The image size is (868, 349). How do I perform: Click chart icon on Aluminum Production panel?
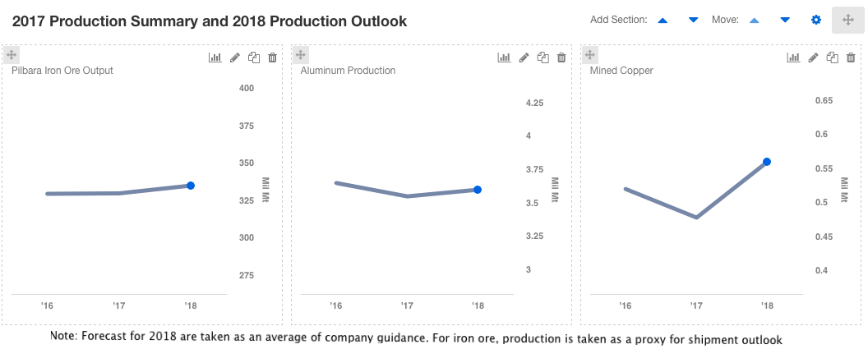tap(504, 57)
